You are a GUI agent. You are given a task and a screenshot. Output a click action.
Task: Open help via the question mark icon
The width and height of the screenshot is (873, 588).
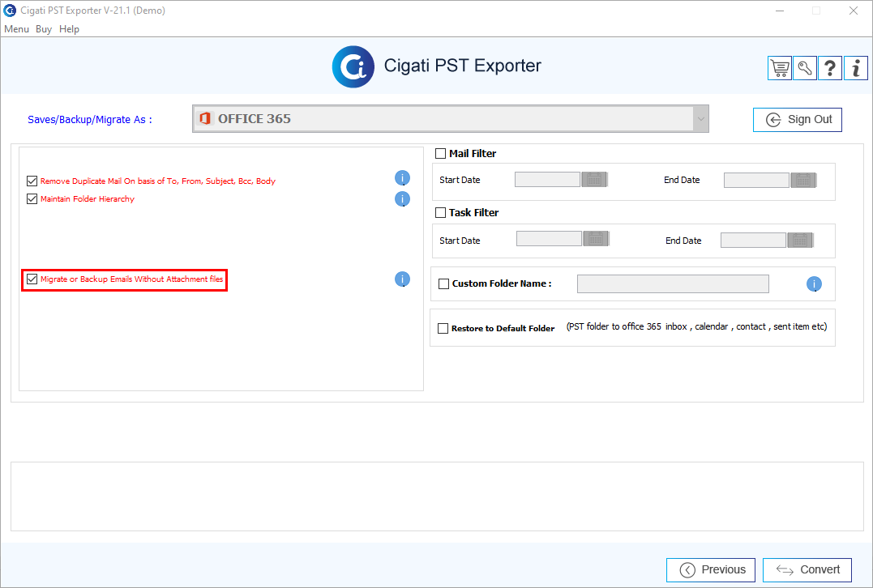tap(829, 68)
